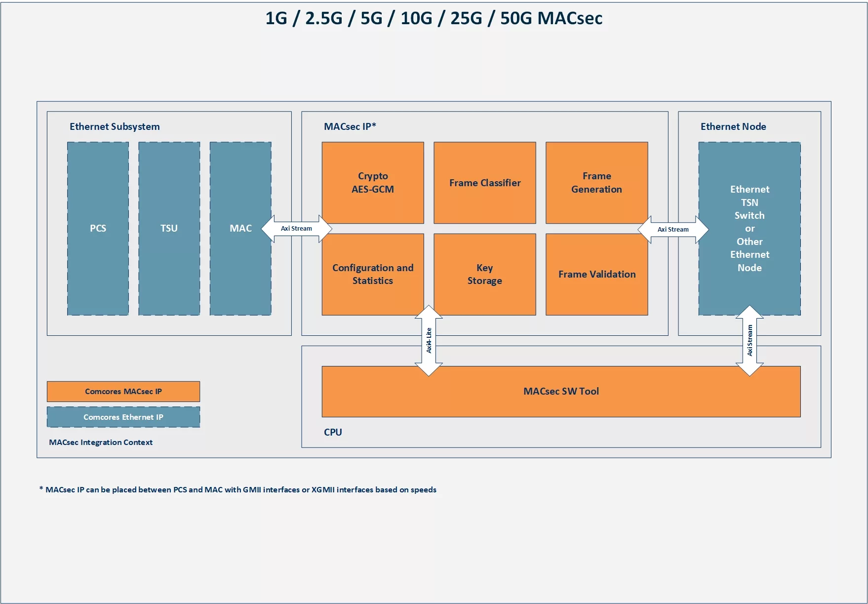Viewport: 868px width, 604px height.
Task: Click the Ethernet Subsystem heading
Action: tap(115, 126)
